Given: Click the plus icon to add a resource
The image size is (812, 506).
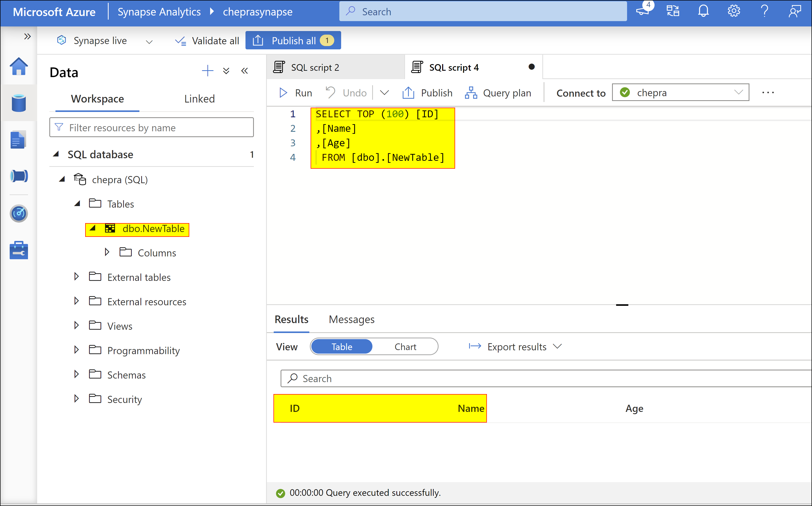Looking at the screenshot, I should (208, 71).
